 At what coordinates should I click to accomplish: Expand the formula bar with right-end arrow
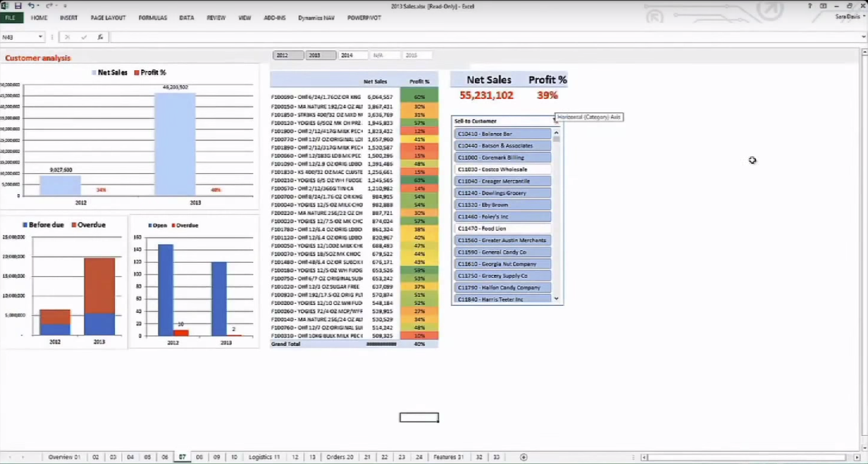pos(863,37)
